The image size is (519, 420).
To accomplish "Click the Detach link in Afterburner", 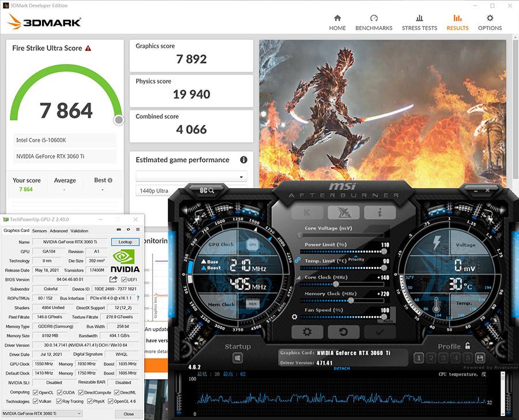I will tap(341, 369).
